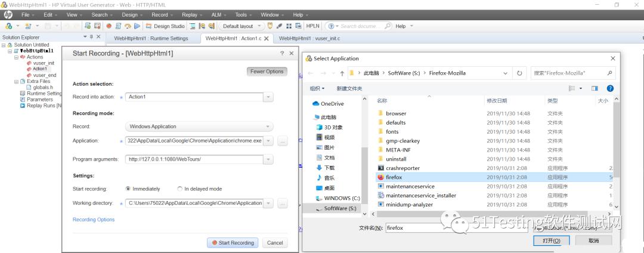The image size is (644, 253).
Task: Expand the Record mode dropdown
Action: pyautogui.click(x=268, y=126)
